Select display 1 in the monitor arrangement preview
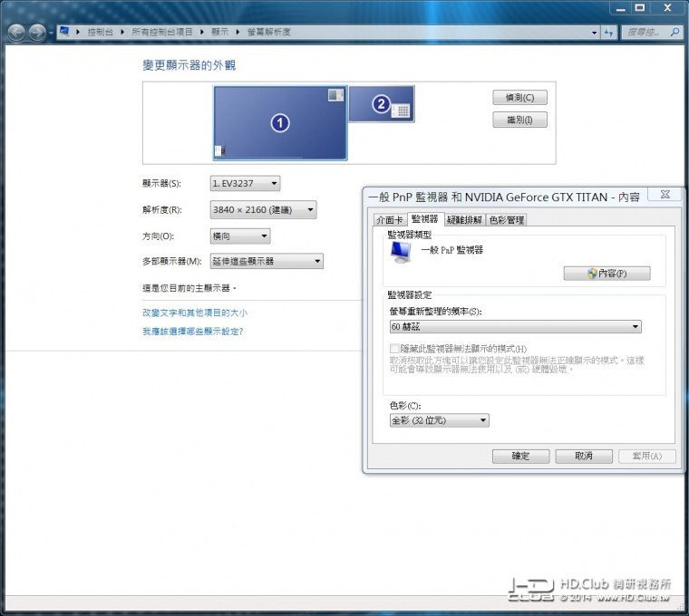Screen dimensions: 689x616 [x=280, y=122]
